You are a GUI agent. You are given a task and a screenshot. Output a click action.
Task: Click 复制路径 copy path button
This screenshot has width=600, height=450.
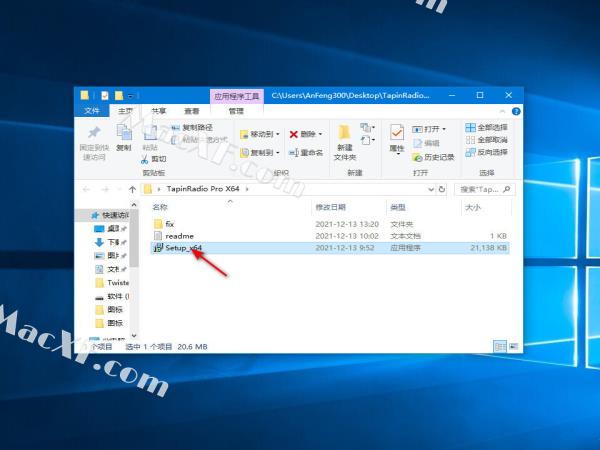click(x=191, y=127)
